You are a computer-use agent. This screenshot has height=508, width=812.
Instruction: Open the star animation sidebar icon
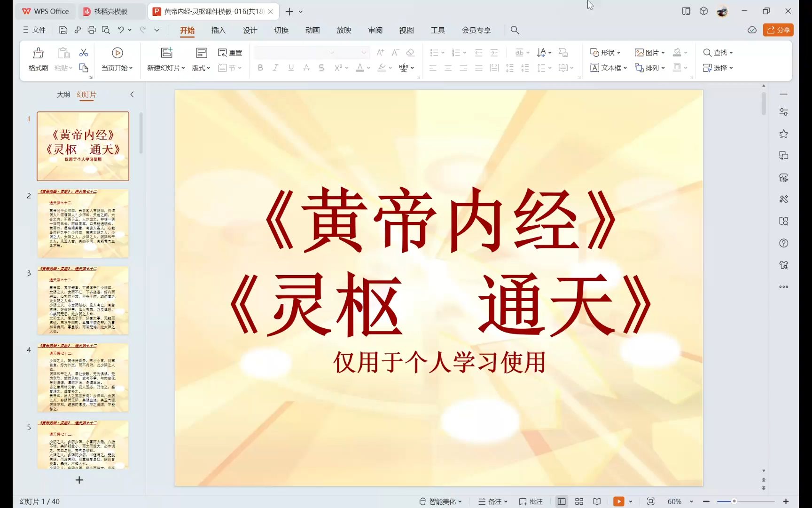point(783,134)
